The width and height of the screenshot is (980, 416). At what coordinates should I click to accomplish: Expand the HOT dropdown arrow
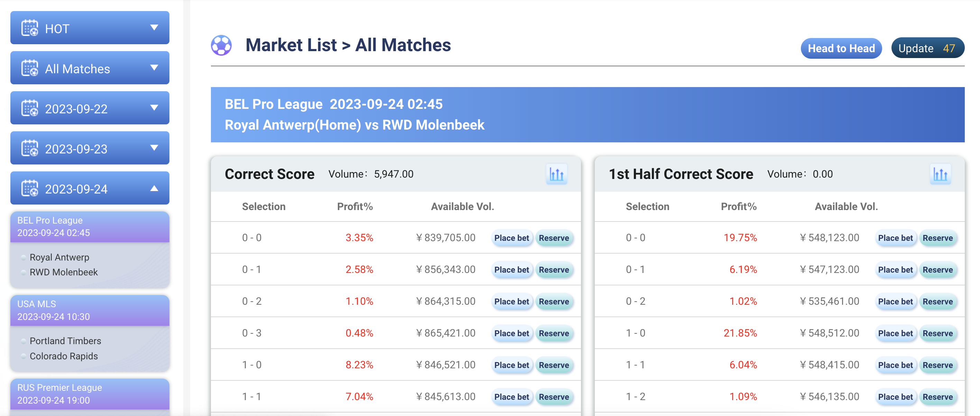click(154, 27)
